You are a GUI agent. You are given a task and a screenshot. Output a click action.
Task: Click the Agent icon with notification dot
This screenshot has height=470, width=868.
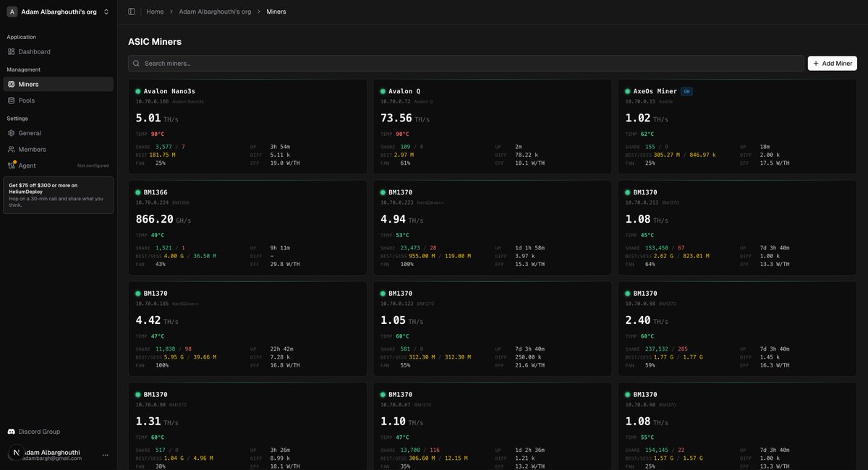(x=11, y=166)
